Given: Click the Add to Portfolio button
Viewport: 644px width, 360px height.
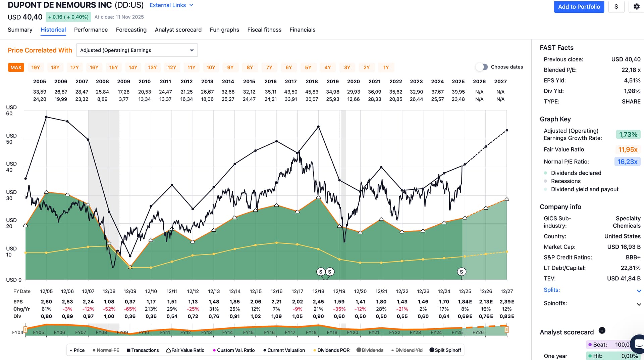Looking at the screenshot, I should tap(579, 7).
